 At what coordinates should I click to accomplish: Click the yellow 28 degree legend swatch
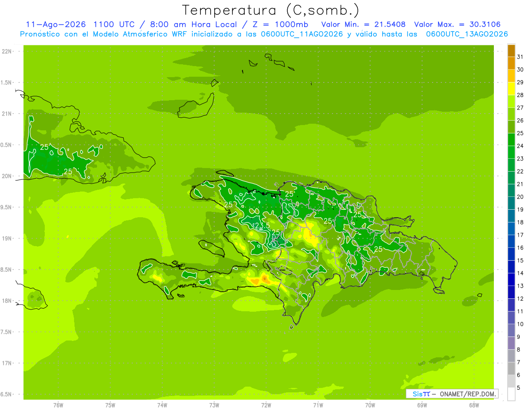511,89
